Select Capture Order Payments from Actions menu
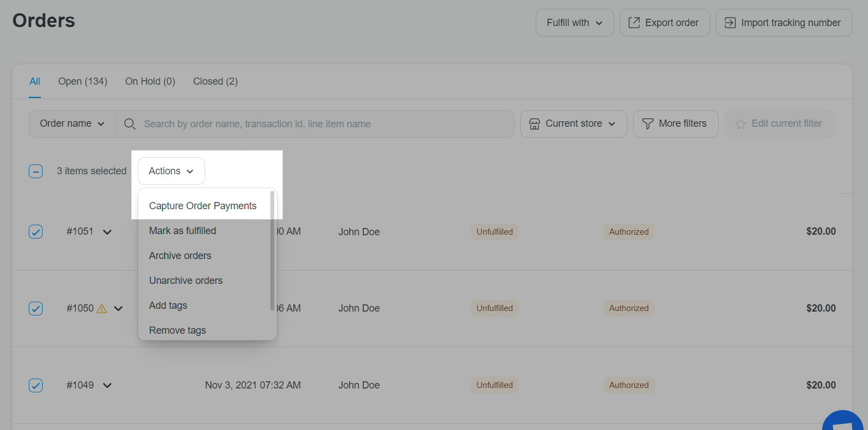The height and width of the screenshot is (430, 868). click(x=202, y=206)
